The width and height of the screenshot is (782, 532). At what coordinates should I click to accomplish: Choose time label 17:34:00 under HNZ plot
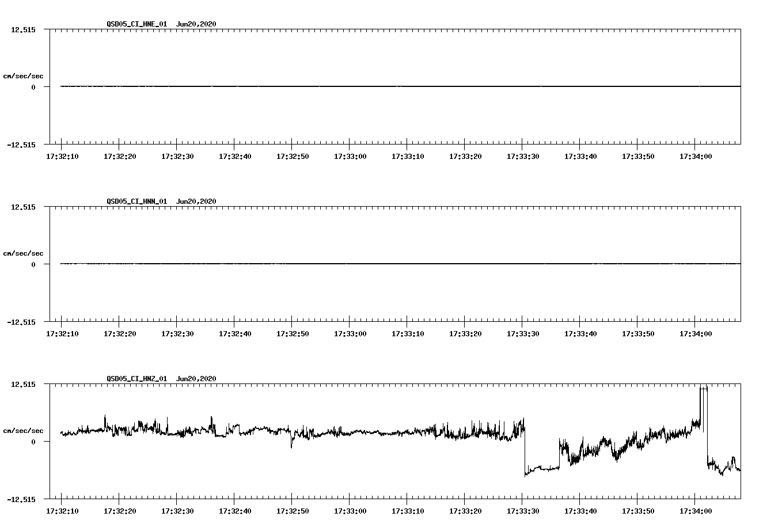pos(696,511)
